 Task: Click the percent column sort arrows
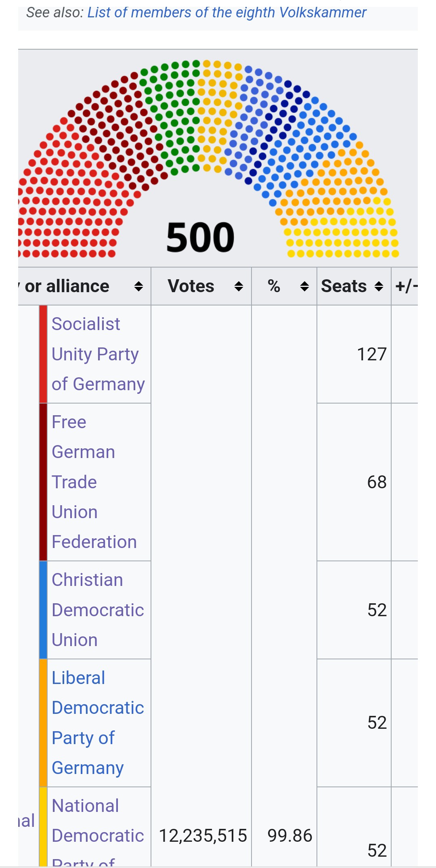pos(304,287)
